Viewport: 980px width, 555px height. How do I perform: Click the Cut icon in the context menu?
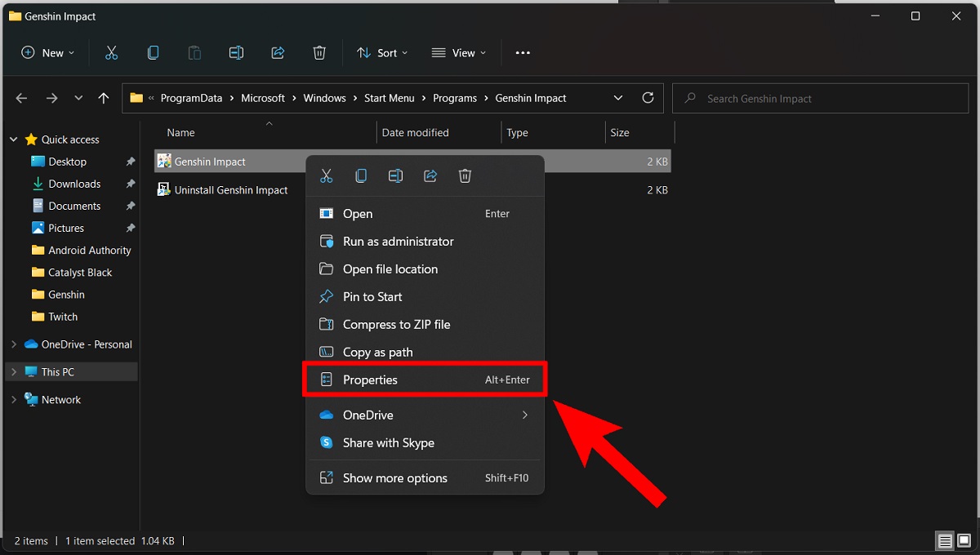(327, 175)
